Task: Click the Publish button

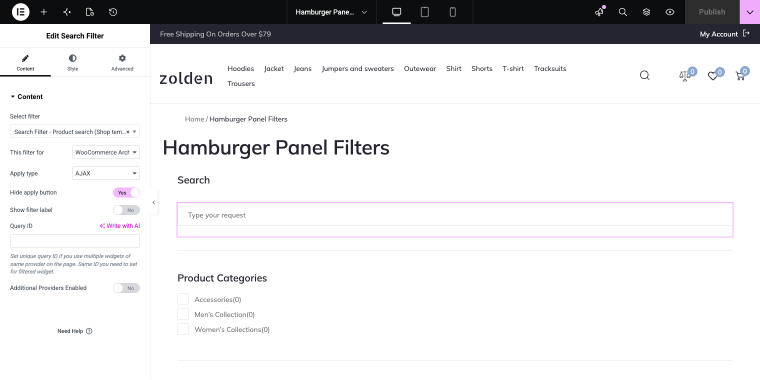Action: pos(712,12)
